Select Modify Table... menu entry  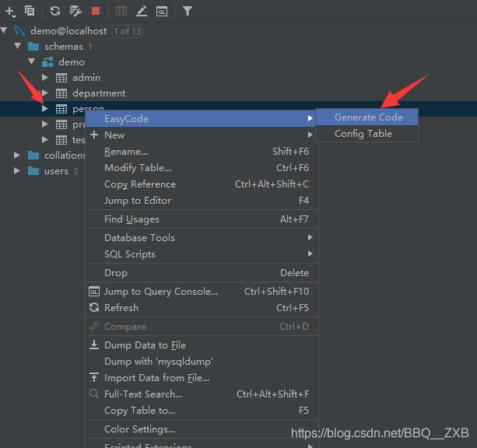click(x=202, y=168)
